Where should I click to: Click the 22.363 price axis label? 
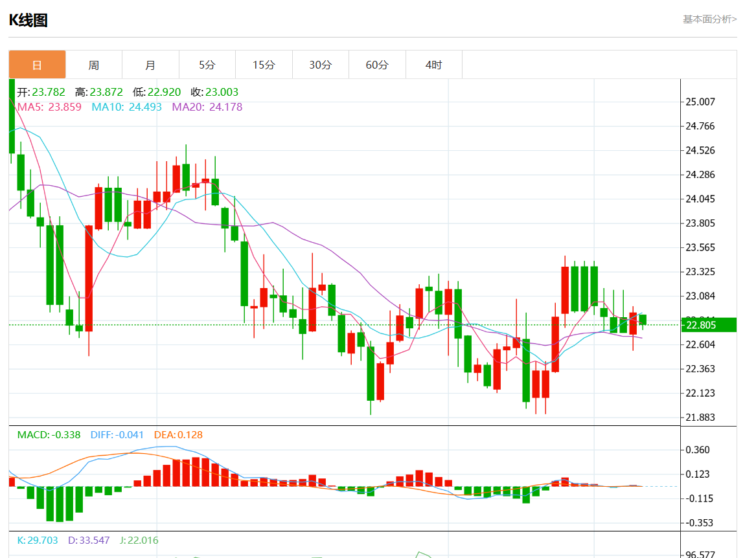pyautogui.click(x=700, y=368)
